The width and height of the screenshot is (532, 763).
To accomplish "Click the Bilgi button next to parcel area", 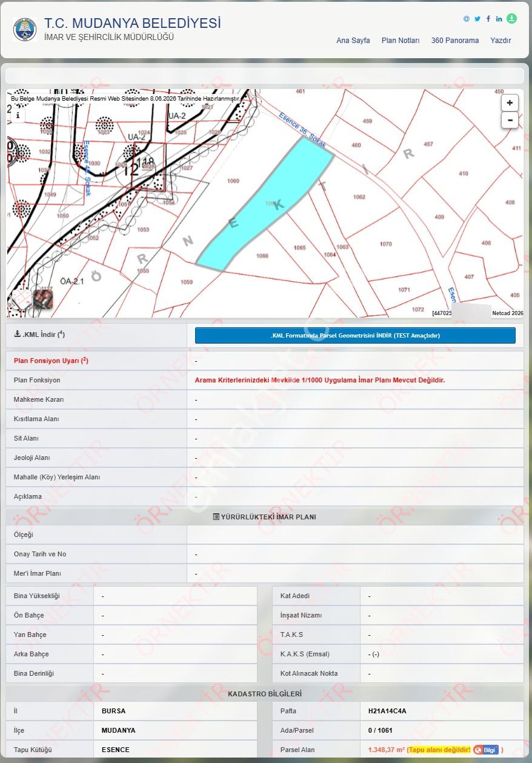I will [486, 750].
